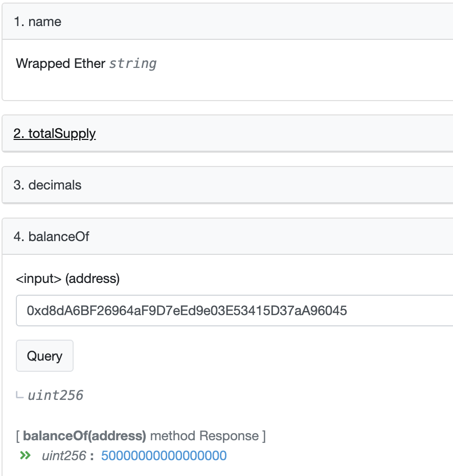Collapse the '1. name' section header

coord(228,22)
